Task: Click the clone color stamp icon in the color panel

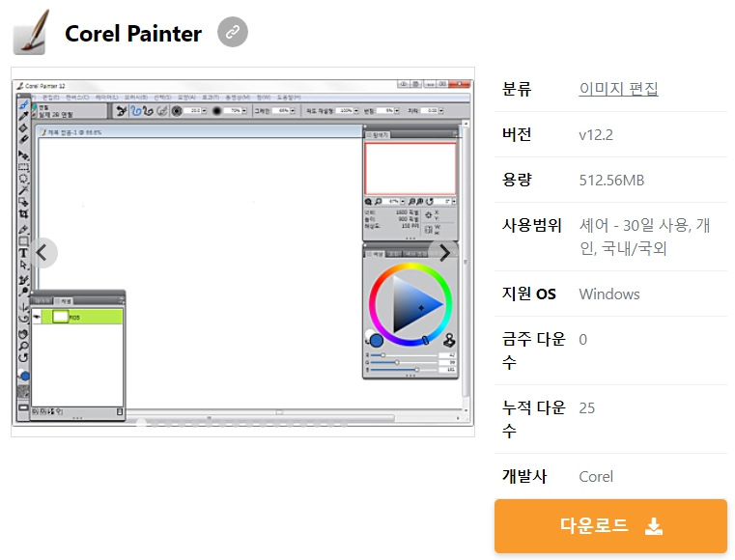Action: pyautogui.click(x=449, y=340)
